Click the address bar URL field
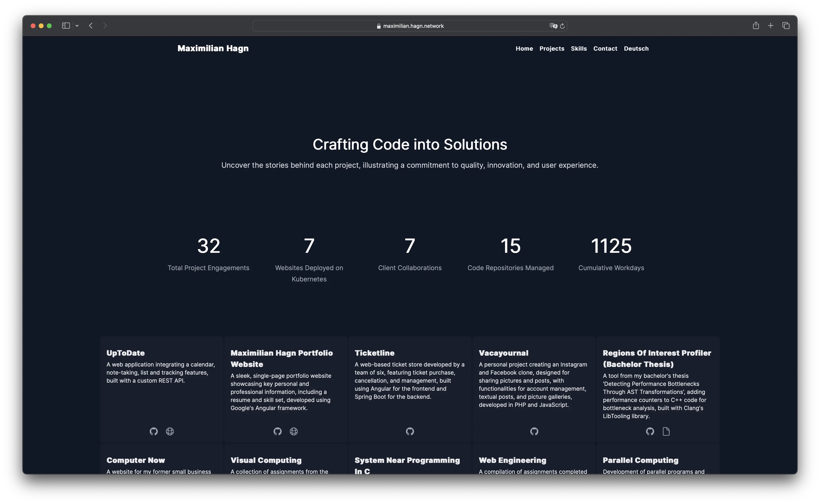The height and width of the screenshot is (504, 820). pyautogui.click(x=413, y=26)
